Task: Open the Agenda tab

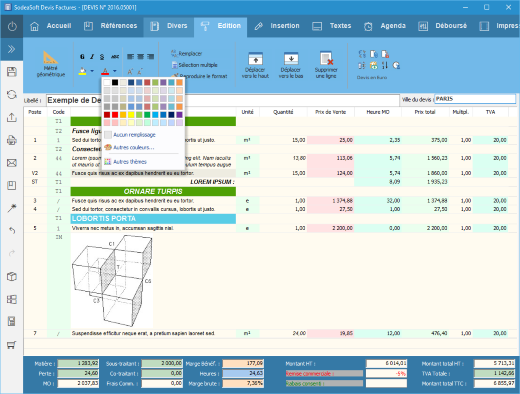Action: (384, 26)
